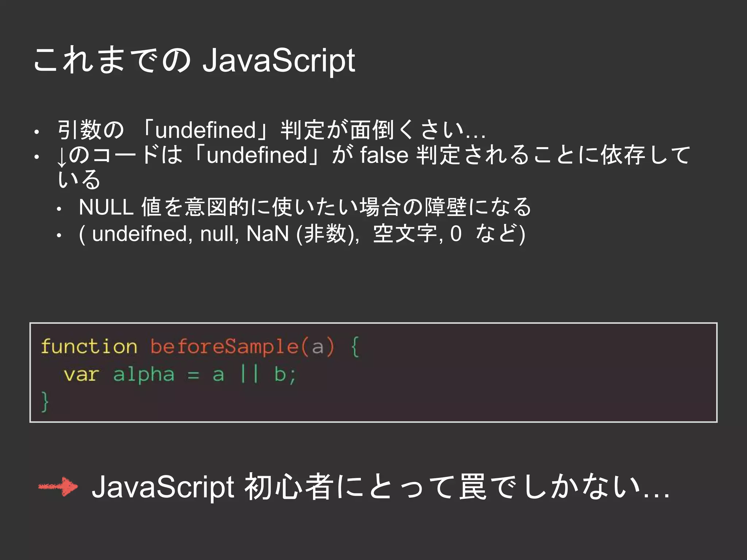Click the slide title これまでの JavaScript
747x560 pixels.
tap(194, 61)
